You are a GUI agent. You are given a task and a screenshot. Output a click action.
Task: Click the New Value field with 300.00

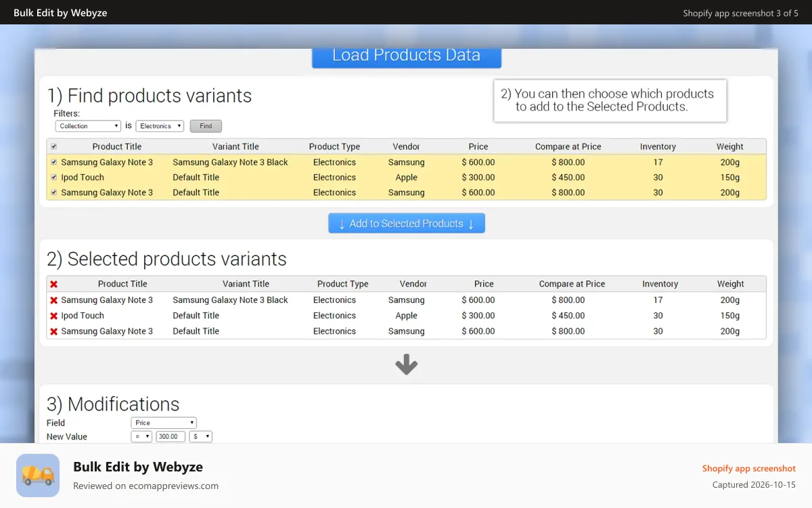(171, 437)
